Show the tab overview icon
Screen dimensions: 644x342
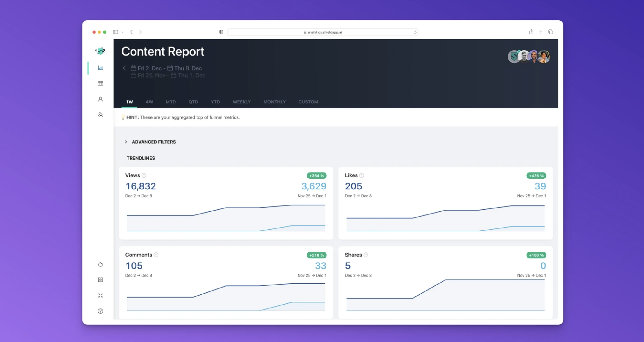point(551,32)
